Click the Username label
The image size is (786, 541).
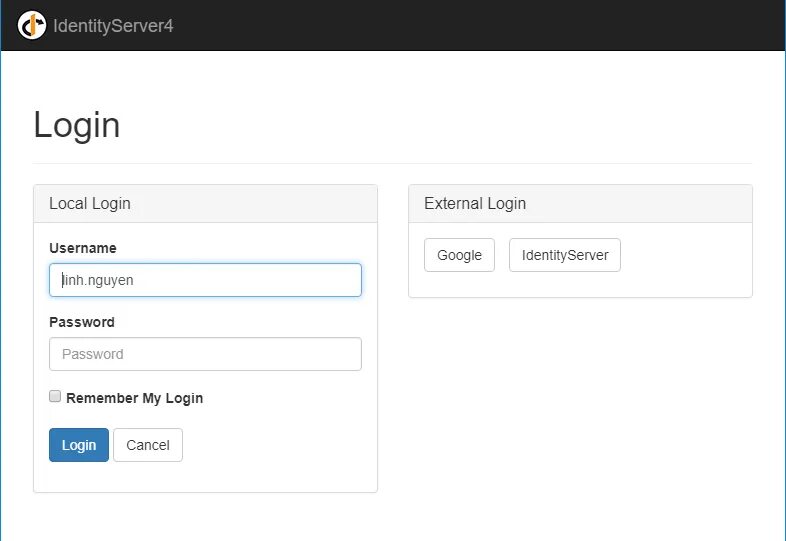click(x=83, y=248)
